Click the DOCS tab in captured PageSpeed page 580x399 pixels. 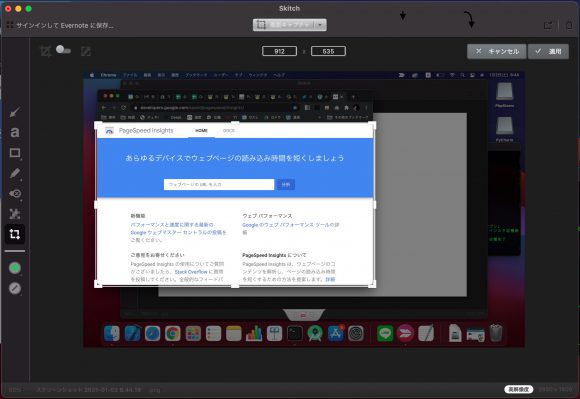tap(229, 131)
